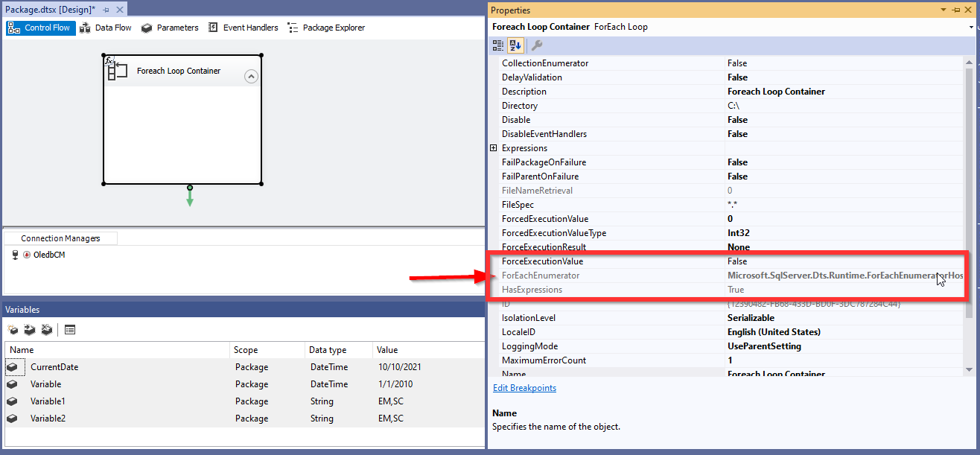The height and width of the screenshot is (455, 980).
Task: Select the ForcedExecutionValueType property
Action: tap(731, 233)
